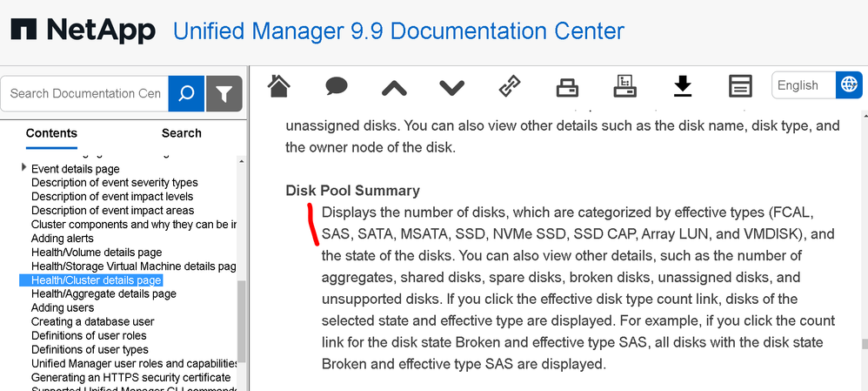Go to the previous topic with the up arrow

394,86
